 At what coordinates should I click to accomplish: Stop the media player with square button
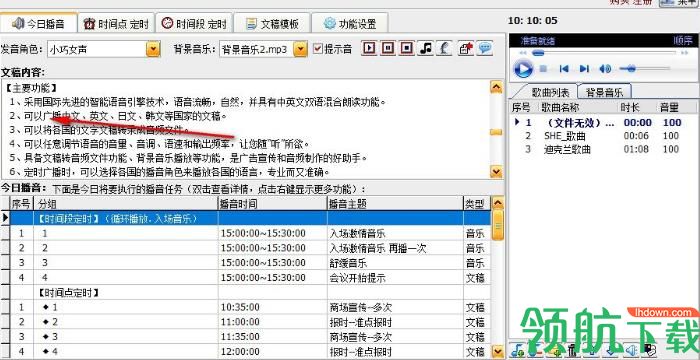click(543, 69)
